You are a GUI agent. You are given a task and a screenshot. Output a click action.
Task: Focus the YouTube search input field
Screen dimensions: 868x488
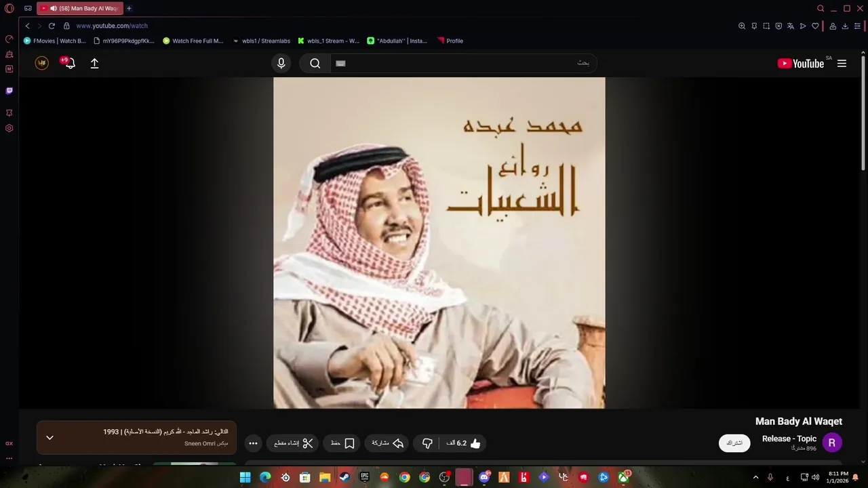pyautogui.click(x=464, y=63)
